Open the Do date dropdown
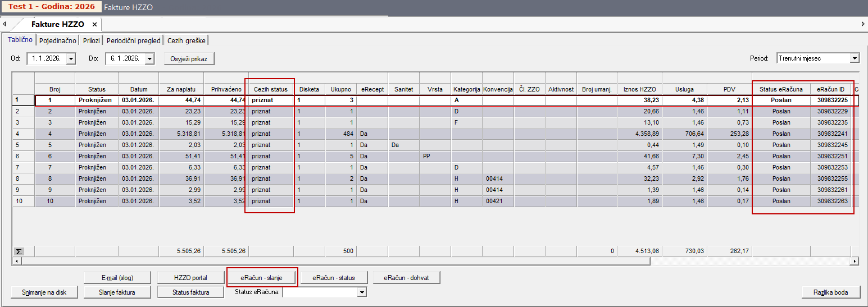 click(x=149, y=58)
